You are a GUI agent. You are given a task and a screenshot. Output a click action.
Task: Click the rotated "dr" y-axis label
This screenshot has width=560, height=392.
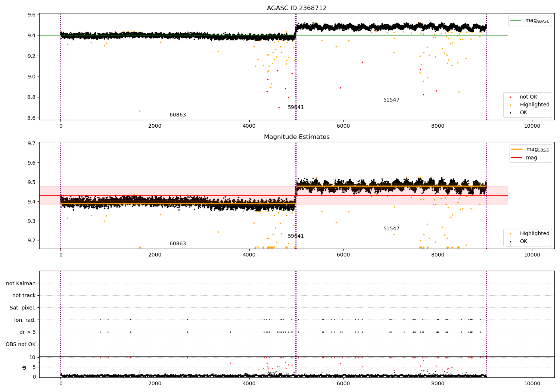click(24, 367)
